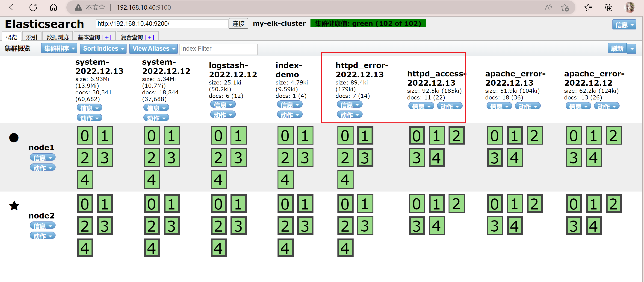Image resolution: width=644 pixels, height=282 pixels.
Task: Open top-right 信息 dropdown
Action: (x=624, y=25)
